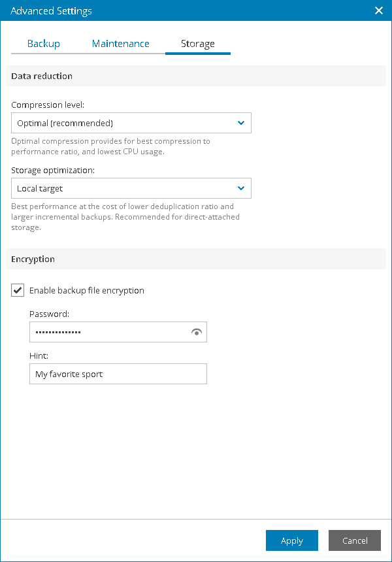Screen dimensions: 392x562
Task: Click the 'Storage optimization:' label
Action: point(52,170)
